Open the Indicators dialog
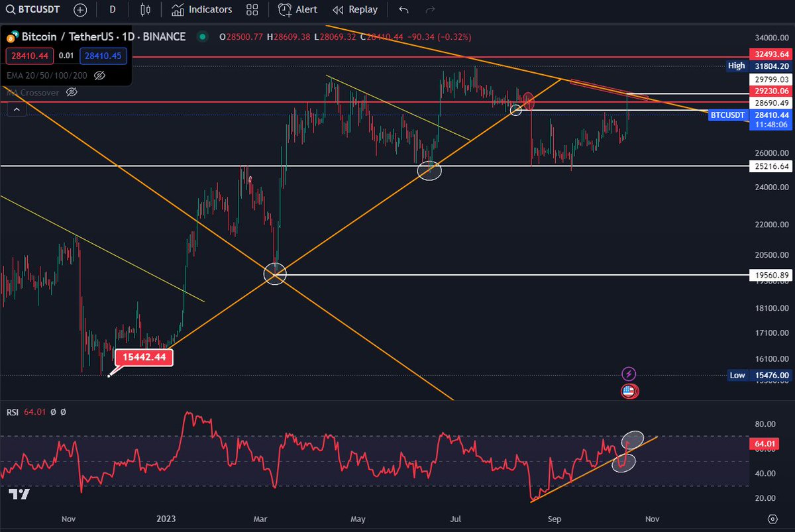 point(201,10)
